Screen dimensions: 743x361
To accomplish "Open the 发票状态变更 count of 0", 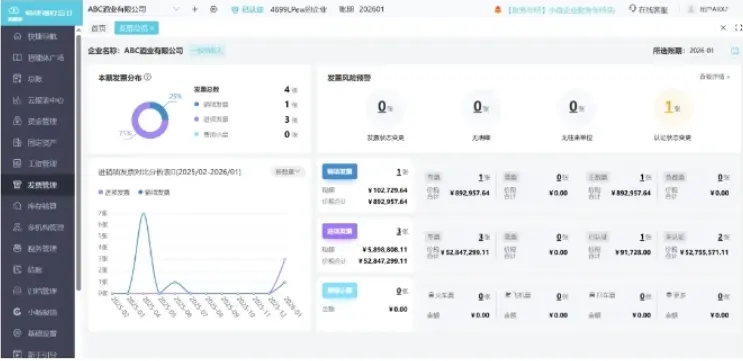I will [x=382, y=107].
